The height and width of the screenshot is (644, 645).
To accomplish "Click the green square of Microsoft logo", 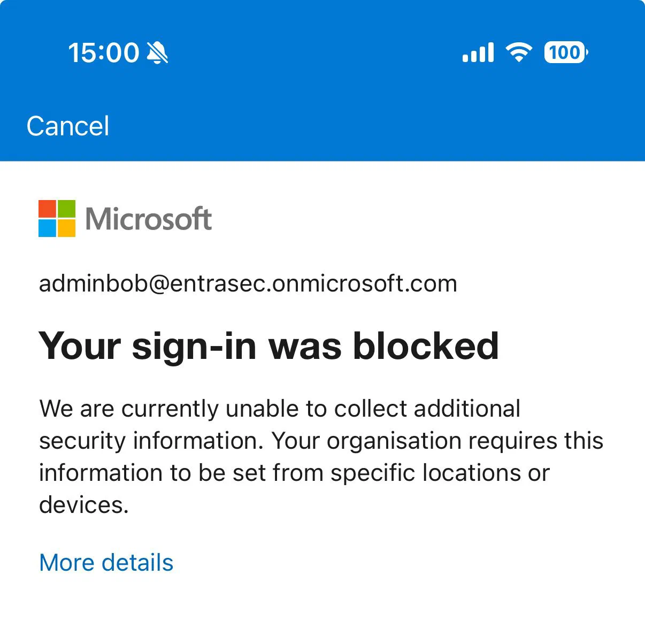I will pyautogui.click(x=67, y=209).
